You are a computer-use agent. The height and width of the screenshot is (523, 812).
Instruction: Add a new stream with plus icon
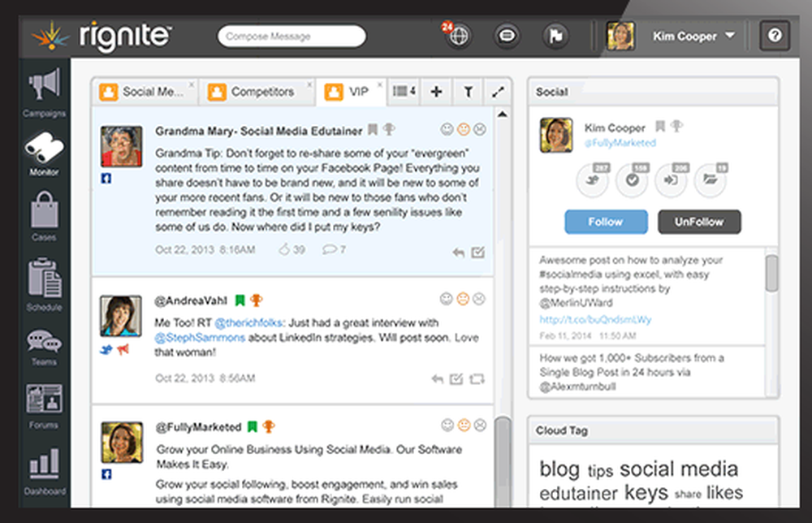point(437,92)
